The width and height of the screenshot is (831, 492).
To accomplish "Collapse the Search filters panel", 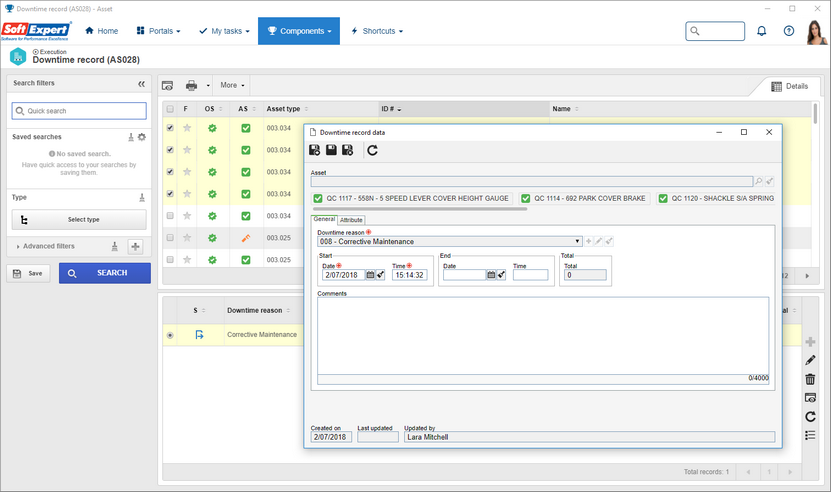I will [x=142, y=84].
